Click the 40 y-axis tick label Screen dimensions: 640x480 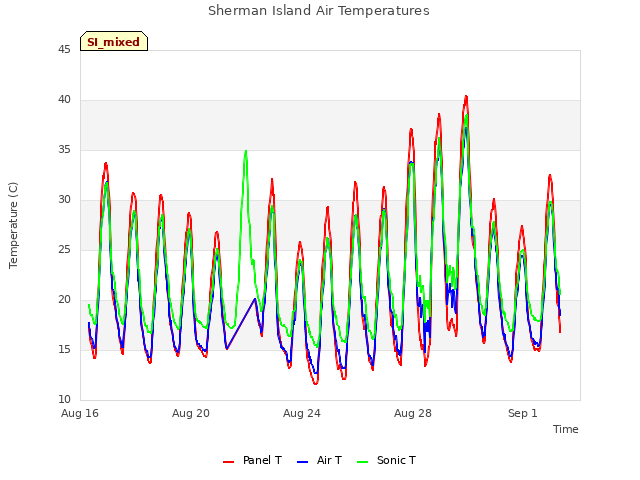(64, 100)
